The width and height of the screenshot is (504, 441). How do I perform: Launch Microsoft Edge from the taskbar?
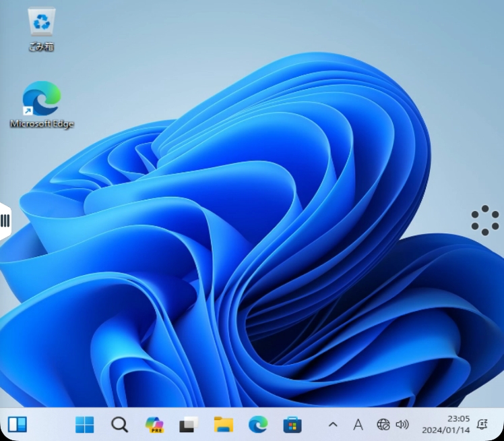point(258,425)
